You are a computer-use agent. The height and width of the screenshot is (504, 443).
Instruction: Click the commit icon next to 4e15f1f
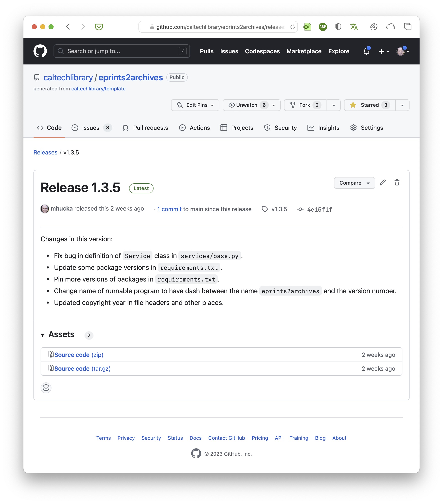point(300,209)
